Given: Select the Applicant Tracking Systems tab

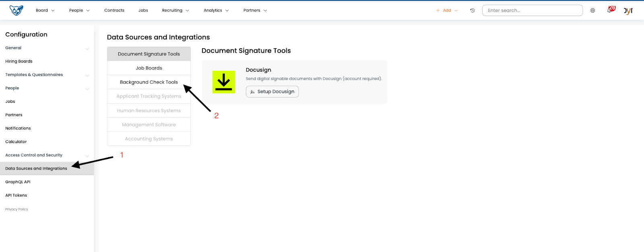Looking at the screenshot, I should coord(149,96).
